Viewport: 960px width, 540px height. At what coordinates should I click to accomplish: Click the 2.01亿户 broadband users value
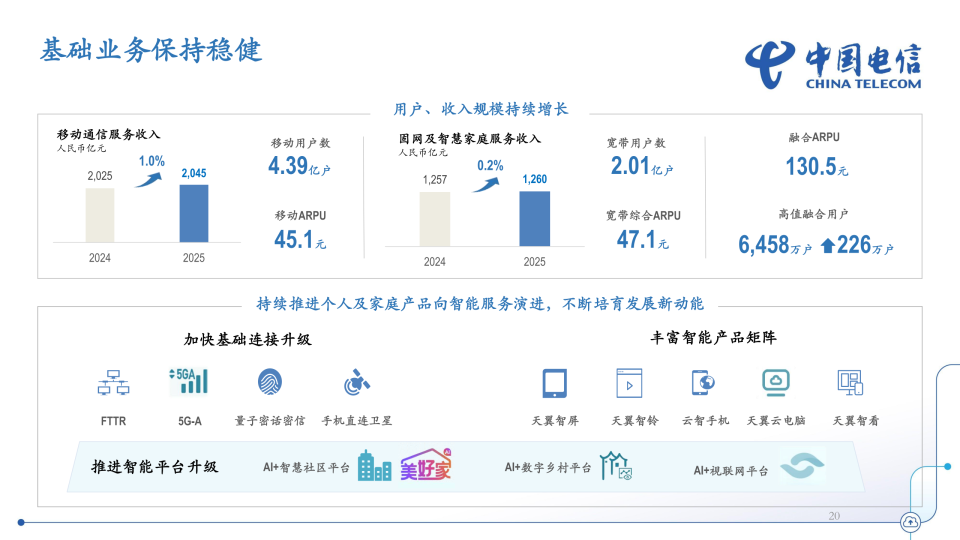642,166
